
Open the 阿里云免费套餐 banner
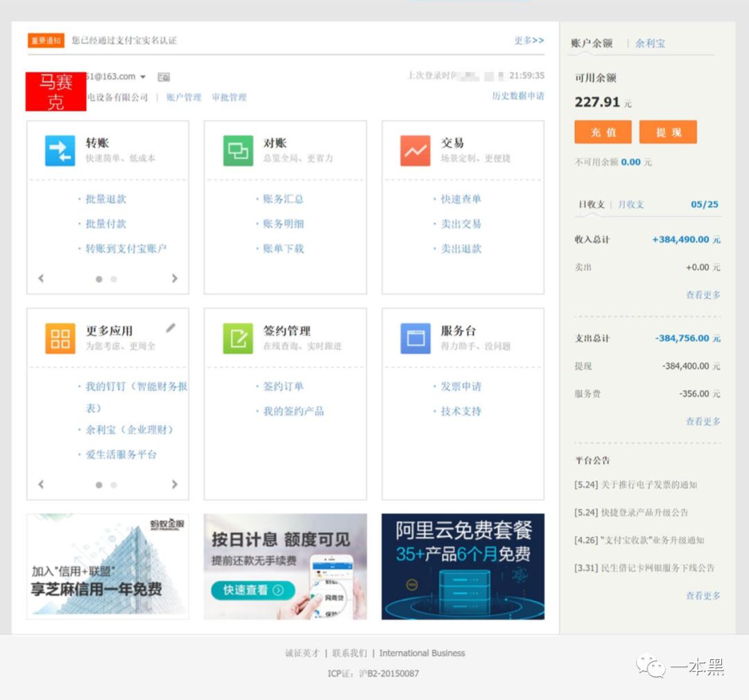[463, 567]
